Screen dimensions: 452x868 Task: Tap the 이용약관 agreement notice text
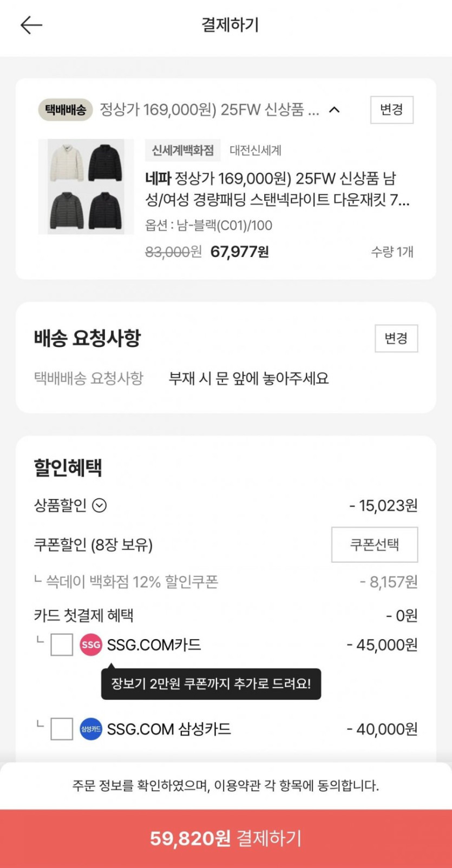[226, 785]
